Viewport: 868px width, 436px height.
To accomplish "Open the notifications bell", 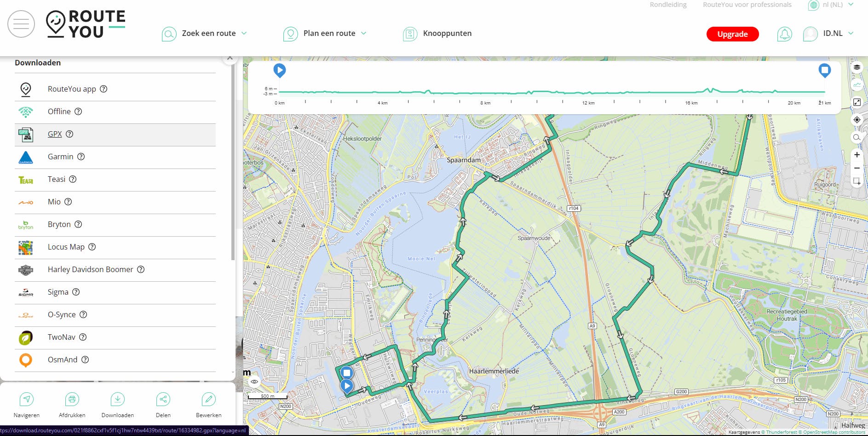I will click(784, 34).
